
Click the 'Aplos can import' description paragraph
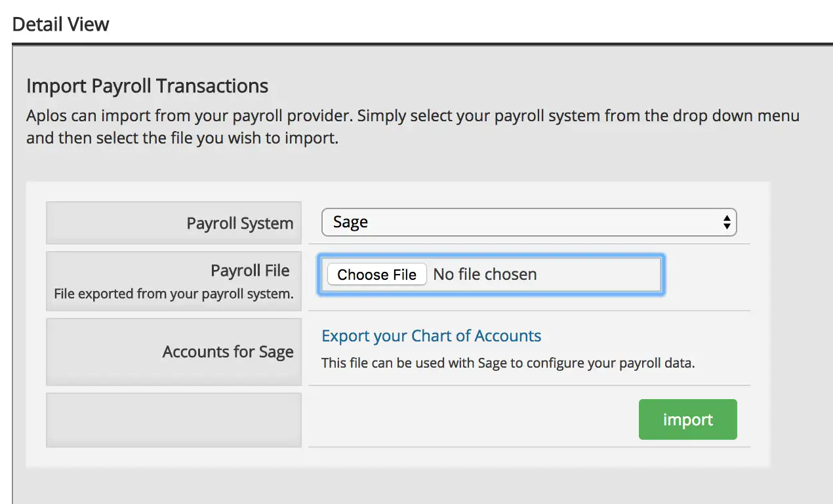click(x=413, y=128)
